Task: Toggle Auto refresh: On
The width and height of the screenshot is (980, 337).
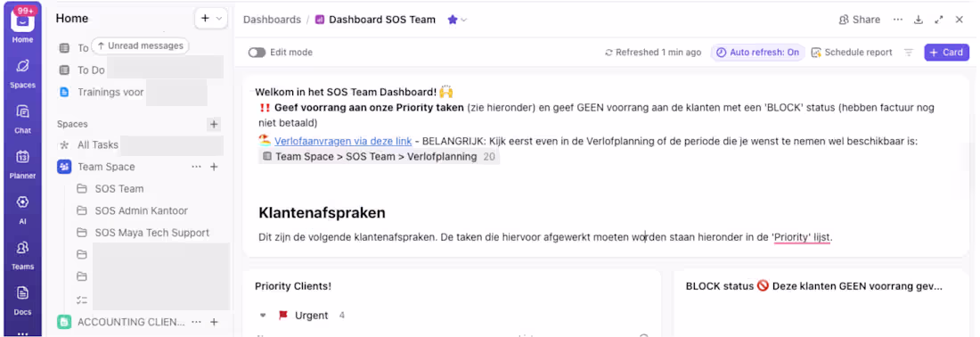Action: [757, 53]
